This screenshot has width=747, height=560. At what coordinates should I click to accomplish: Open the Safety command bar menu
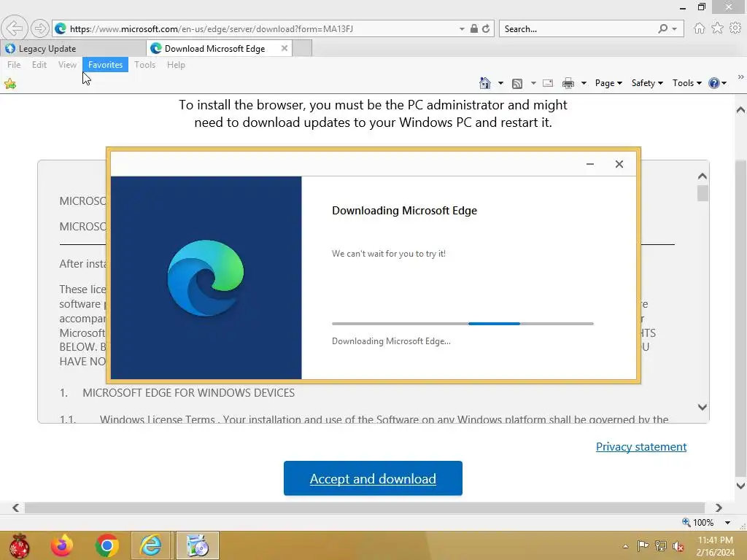(647, 83)
